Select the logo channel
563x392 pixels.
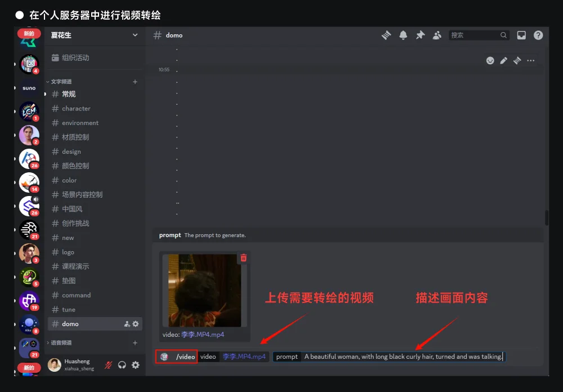tap(95, 252)
